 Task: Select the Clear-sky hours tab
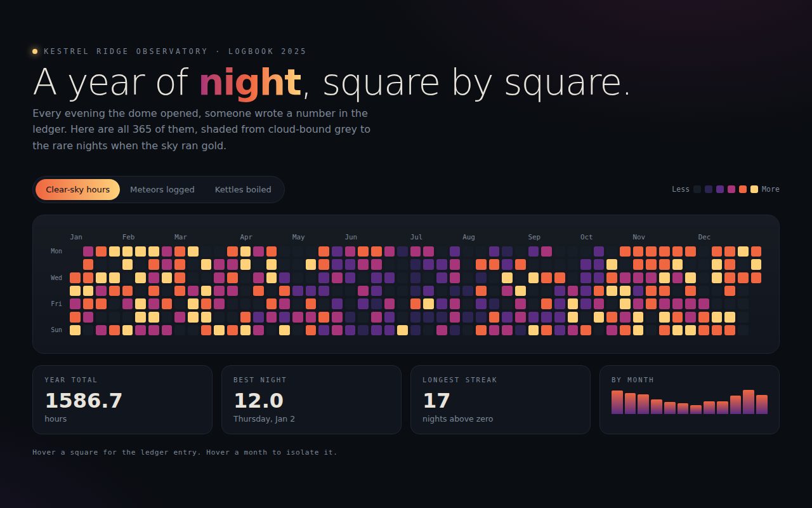click(x=77, y=189)
